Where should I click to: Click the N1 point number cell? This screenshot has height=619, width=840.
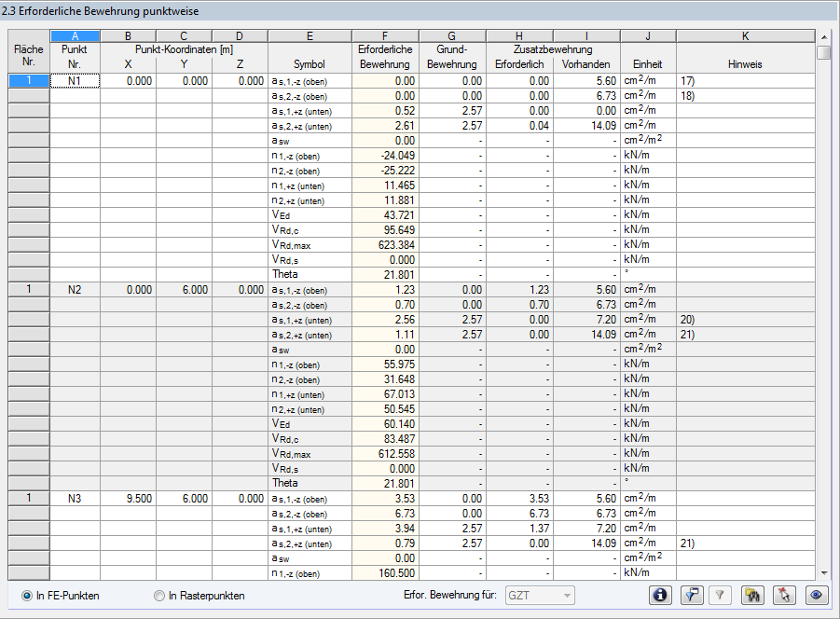click(75, 81)
